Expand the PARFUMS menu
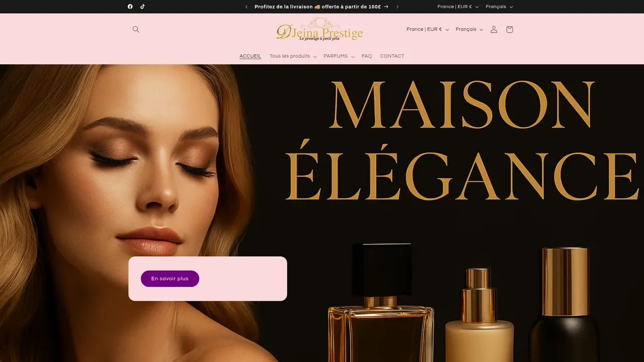This screenshot has width=644, height=362. pyautogui.click(x=339, y=56)
